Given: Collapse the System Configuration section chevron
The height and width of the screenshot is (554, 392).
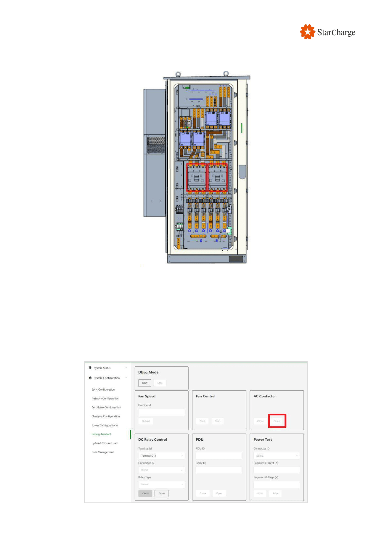Looking at the screenshot, I should (x=126, y=378).
